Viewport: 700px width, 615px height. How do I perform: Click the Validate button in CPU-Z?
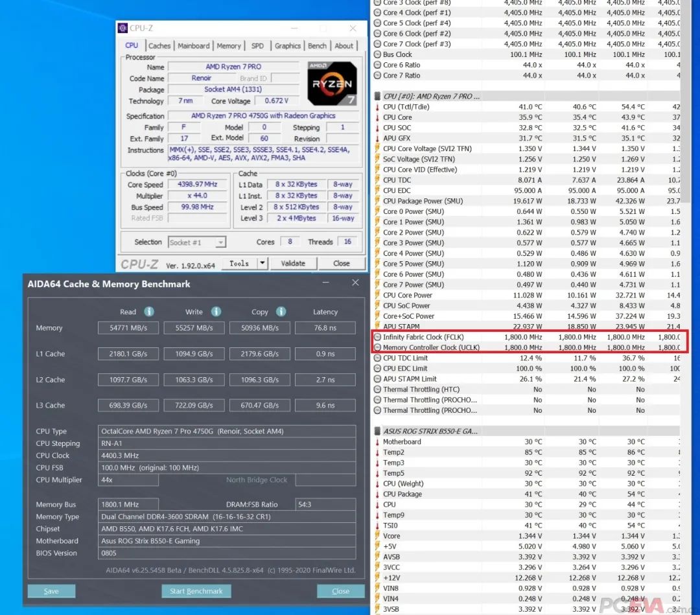tap(293, 263)
